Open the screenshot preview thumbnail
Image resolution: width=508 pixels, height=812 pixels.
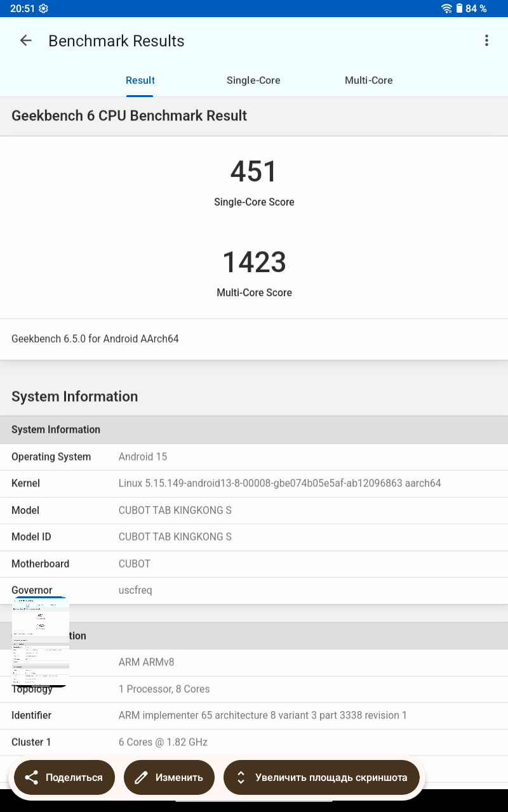pos(41,642)
